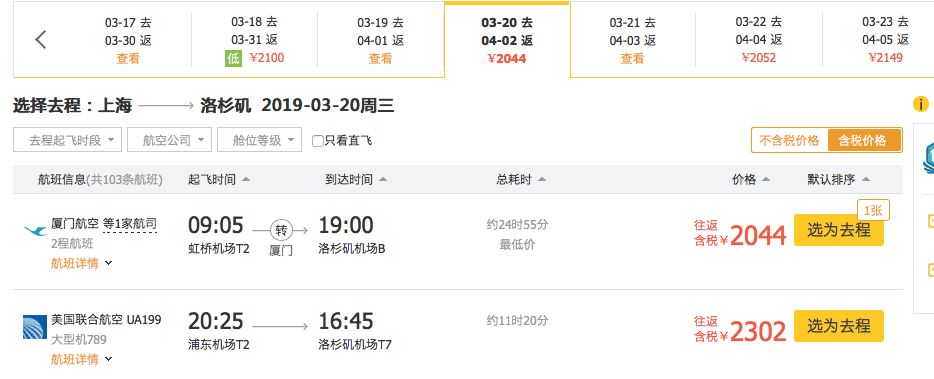Choose 选为去程 for the ¥2044 flight
Viewport: 934px width, 379px height.
click(x=839, y=229)
